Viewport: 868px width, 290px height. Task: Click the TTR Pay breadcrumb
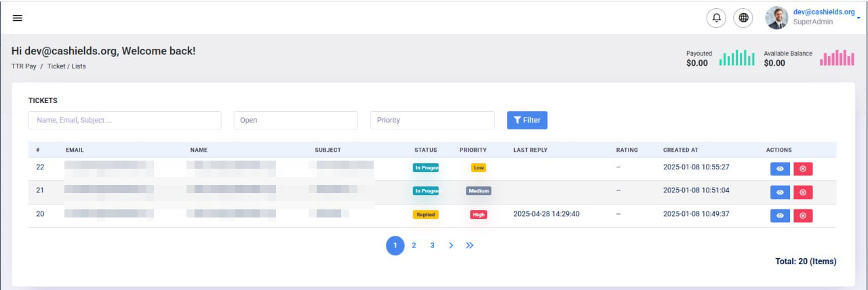[24, 66]
